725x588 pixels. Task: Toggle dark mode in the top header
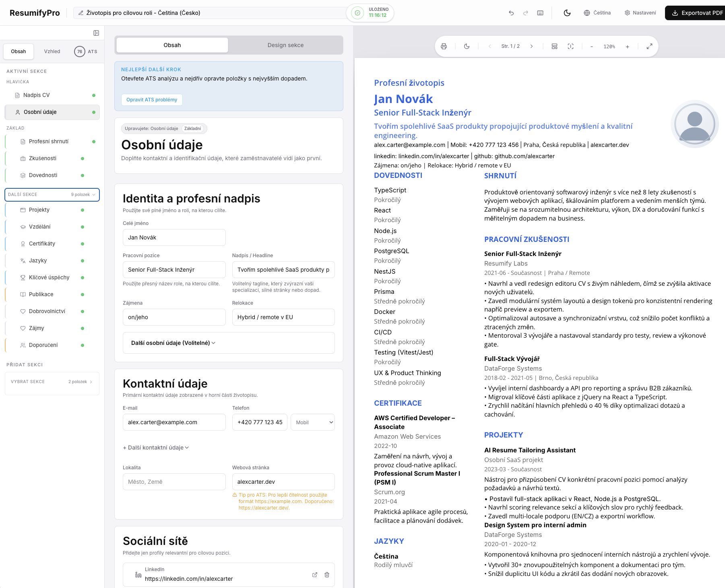[567, 13]
